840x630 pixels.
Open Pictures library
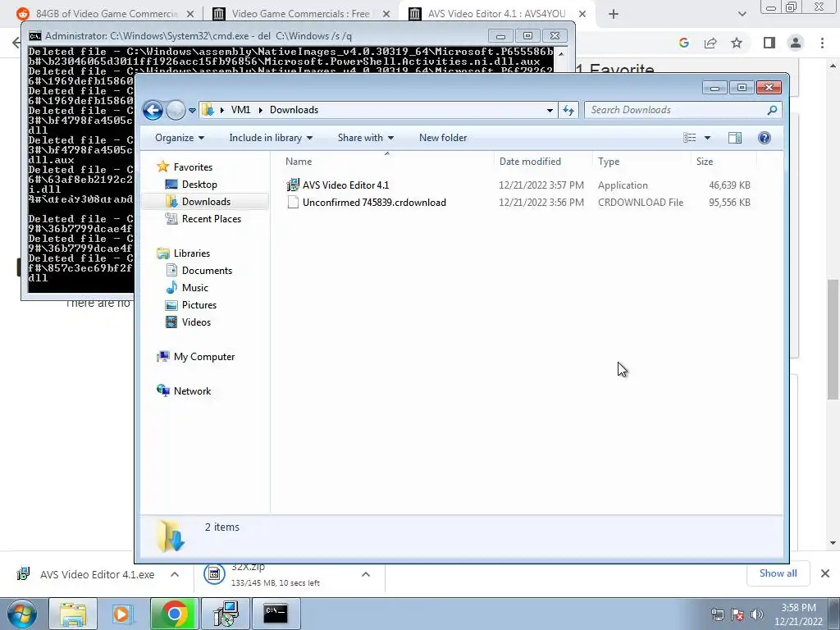199,305
